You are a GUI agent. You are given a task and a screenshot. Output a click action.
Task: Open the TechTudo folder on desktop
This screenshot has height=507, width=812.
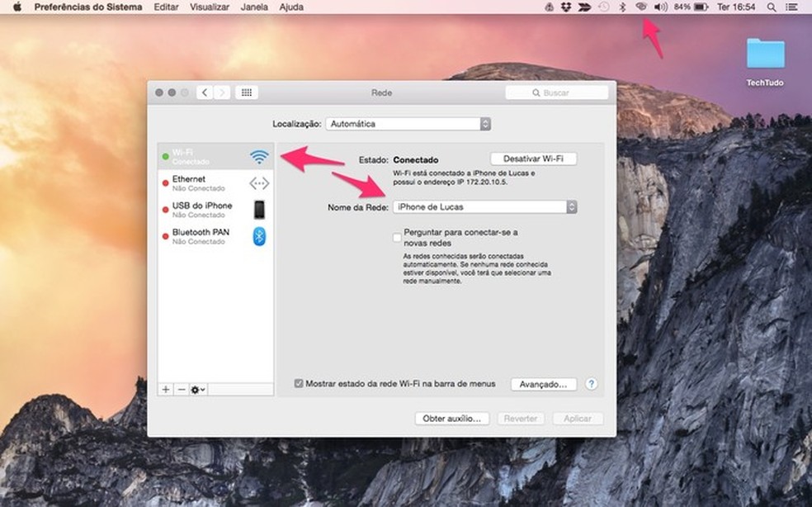765,62
